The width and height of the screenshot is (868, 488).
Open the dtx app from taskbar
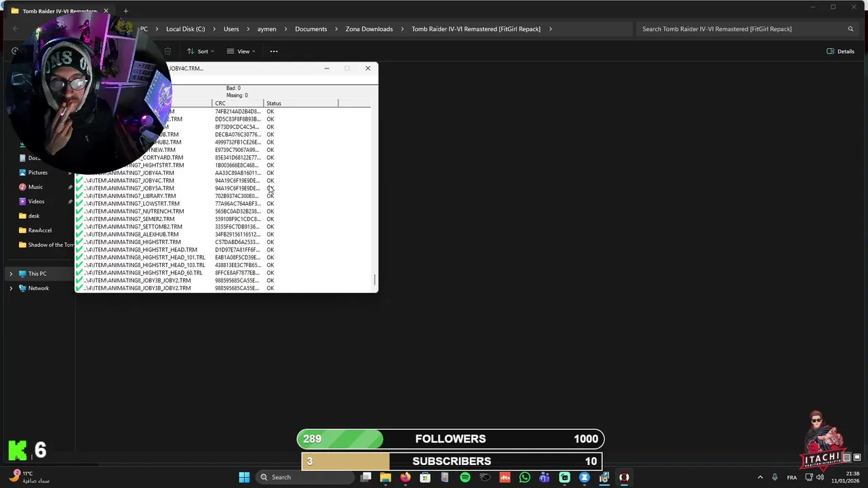505,477
